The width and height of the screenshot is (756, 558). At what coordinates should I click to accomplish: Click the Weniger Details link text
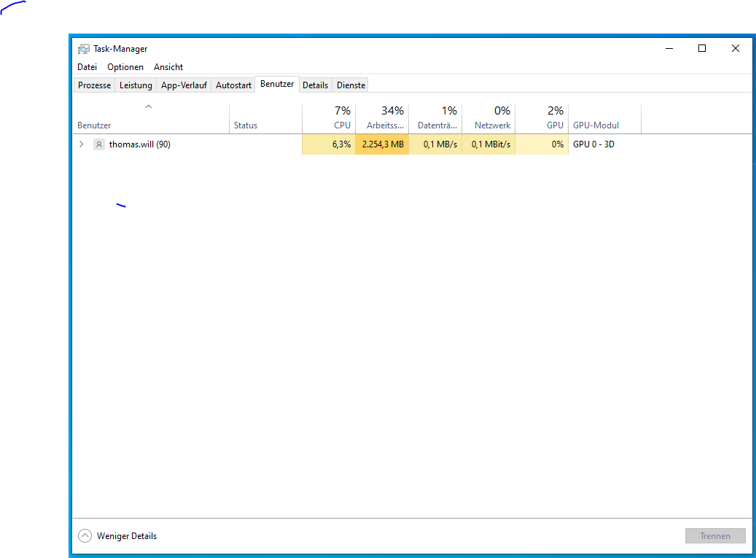[x=127, y=536]
